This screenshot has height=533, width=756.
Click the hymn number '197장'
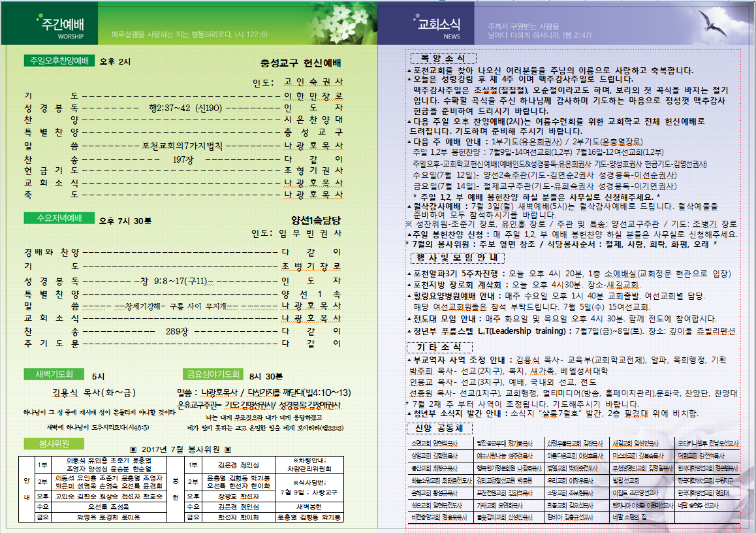point(183,159)
